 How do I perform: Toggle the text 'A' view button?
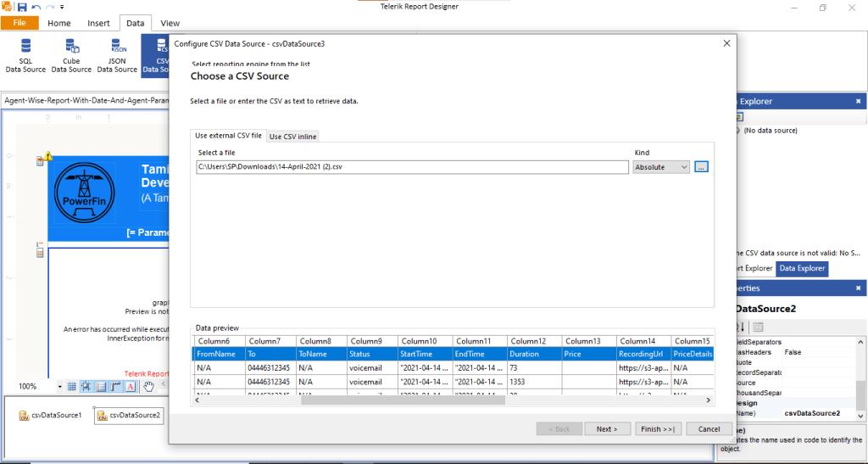click(x=131, y=387)
